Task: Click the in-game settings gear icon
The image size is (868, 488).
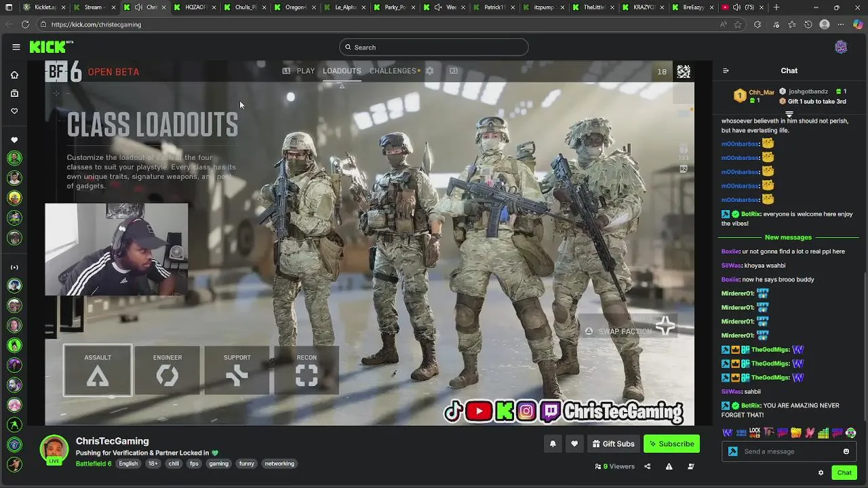Action: [429, 70]
